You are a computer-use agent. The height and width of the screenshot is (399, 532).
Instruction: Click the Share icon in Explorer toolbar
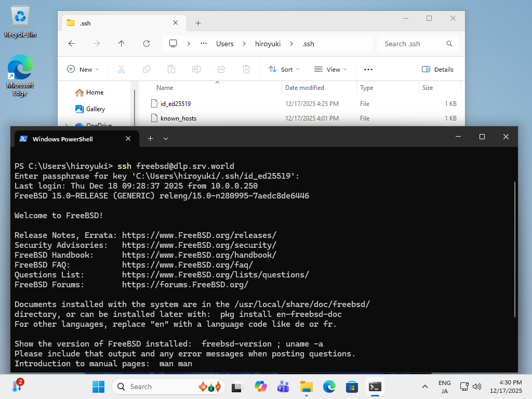point(221,69)
